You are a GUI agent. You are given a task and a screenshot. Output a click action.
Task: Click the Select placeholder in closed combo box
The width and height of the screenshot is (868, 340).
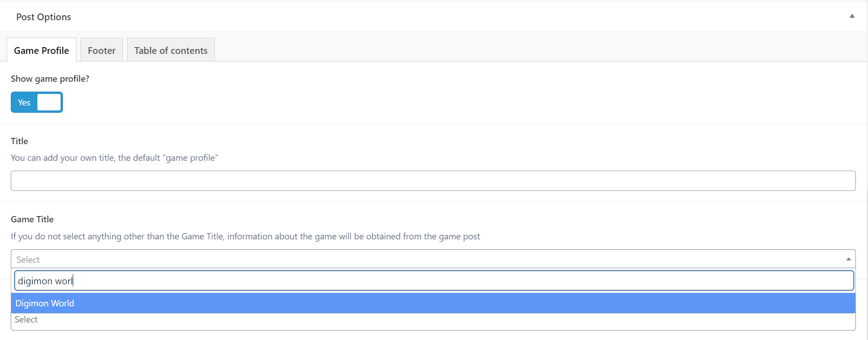point(28,260)
